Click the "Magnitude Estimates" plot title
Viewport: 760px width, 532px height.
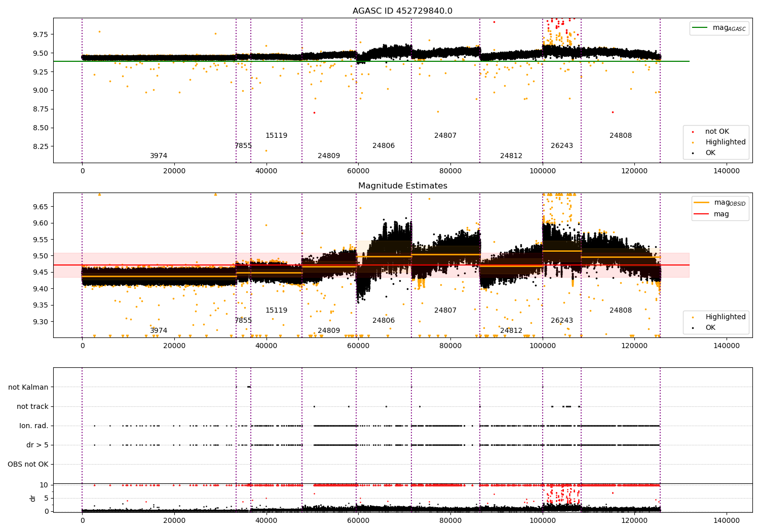pyautogui.click(x=402, y=186)
